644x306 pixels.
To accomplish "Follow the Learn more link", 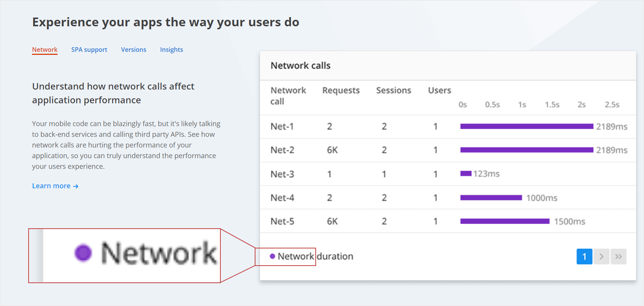I will pyautogui.click(x=51, y=186).
